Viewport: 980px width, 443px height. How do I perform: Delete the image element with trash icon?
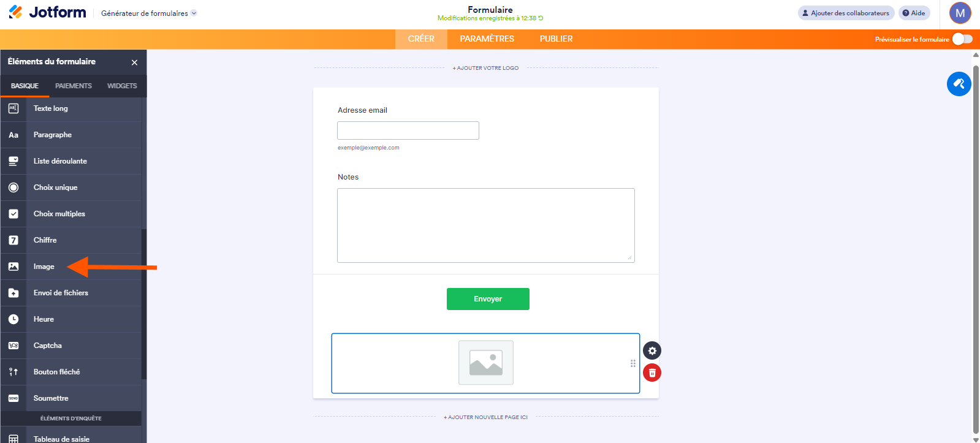click(652, 373)
